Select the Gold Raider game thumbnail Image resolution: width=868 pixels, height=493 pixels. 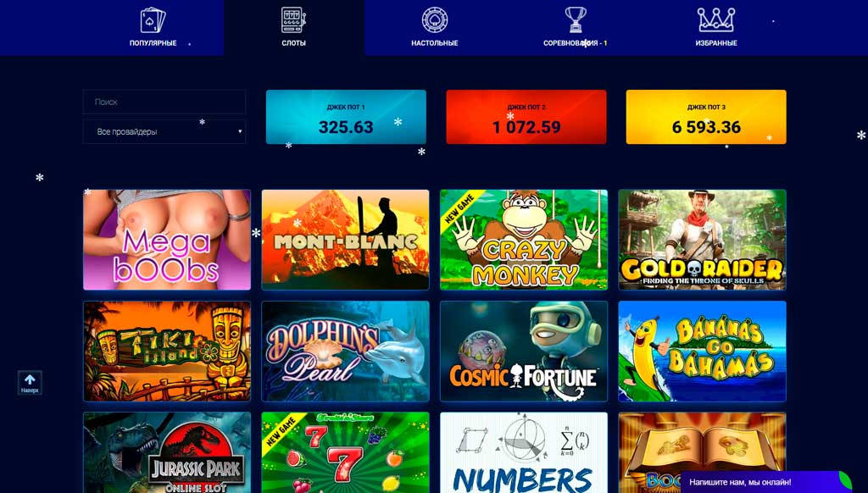pyautogui.click(x=702, y=240)
